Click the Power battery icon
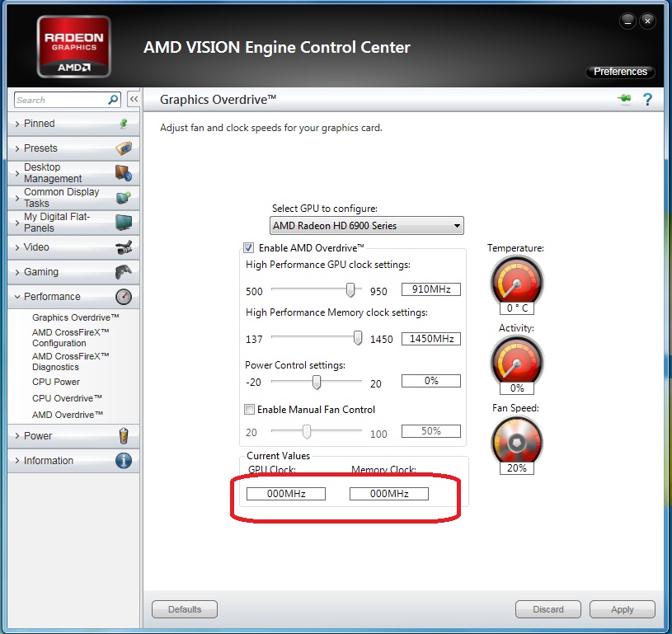This screenshot has width=672, height=634. click(124, 435)
